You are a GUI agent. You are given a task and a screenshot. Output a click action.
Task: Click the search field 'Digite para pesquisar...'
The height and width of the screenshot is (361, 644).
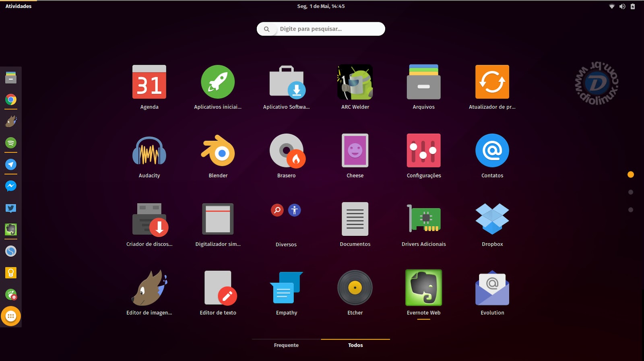321,29
